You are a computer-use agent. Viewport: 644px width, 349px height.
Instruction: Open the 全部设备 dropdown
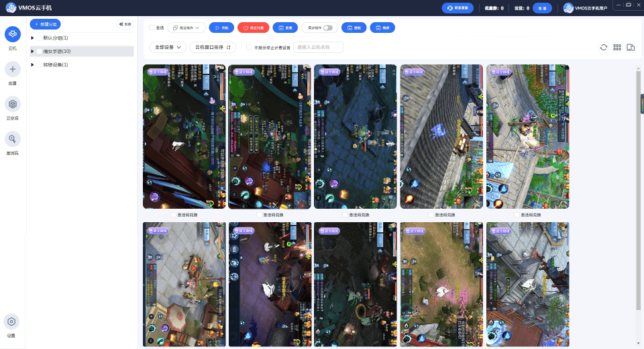pyautogui.click(x=168, y=47)
